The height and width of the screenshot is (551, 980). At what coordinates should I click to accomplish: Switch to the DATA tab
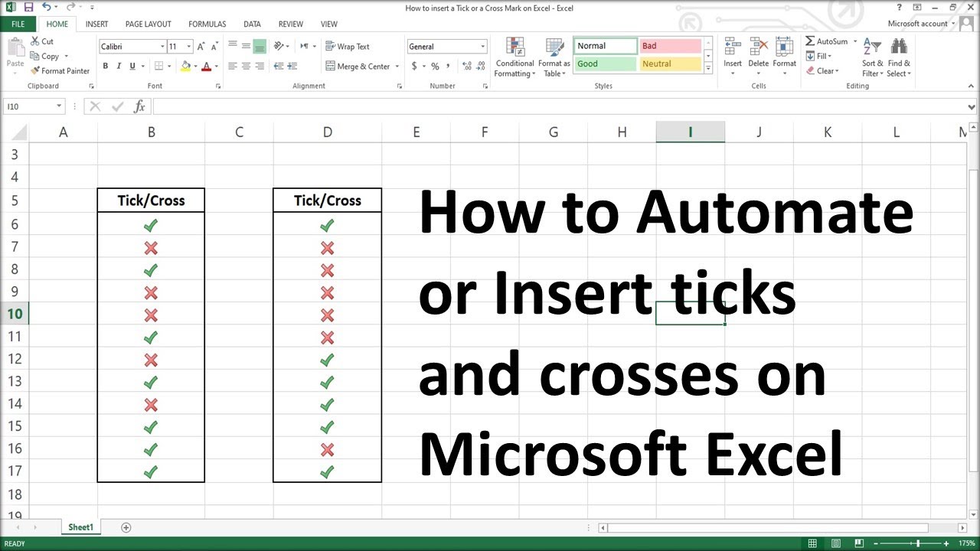(252, 24)
